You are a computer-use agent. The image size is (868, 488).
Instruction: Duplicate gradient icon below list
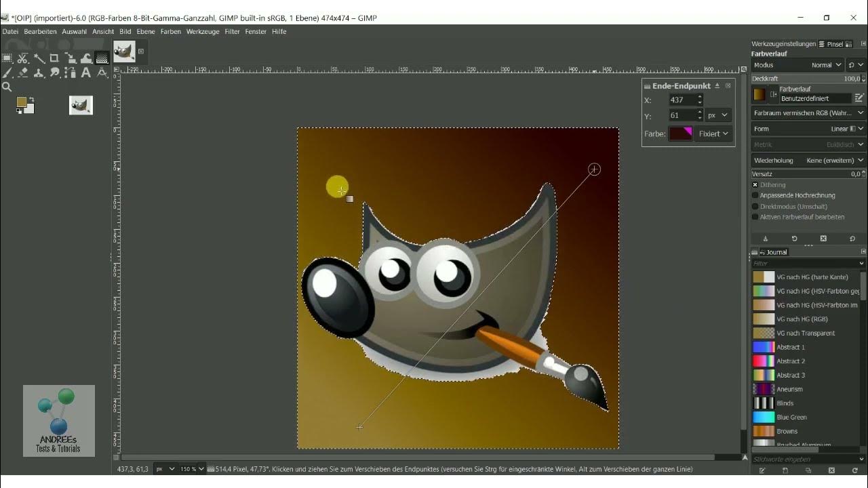click(x=808, y=470)
